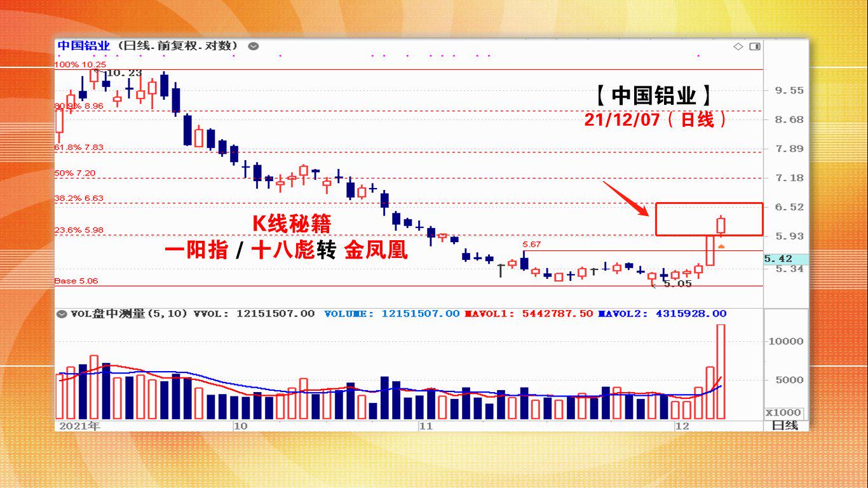Viewport: 868px width, 488px height.
Task: Click the tallest red volume bar on the right
Action: pos(721,372)
